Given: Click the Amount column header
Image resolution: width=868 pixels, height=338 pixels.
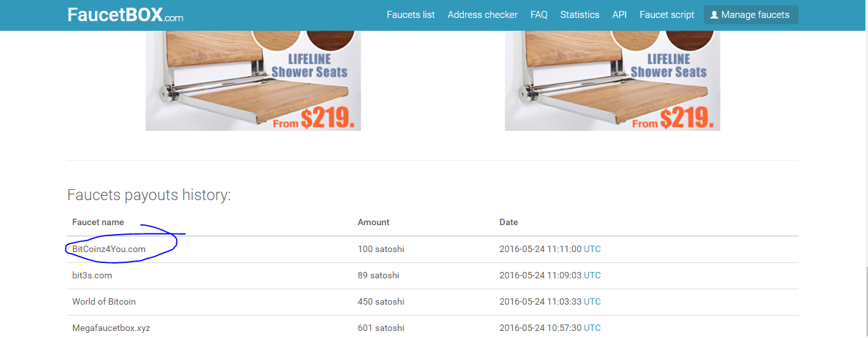Looking at the screenshot, I should [x=373, y=222].
